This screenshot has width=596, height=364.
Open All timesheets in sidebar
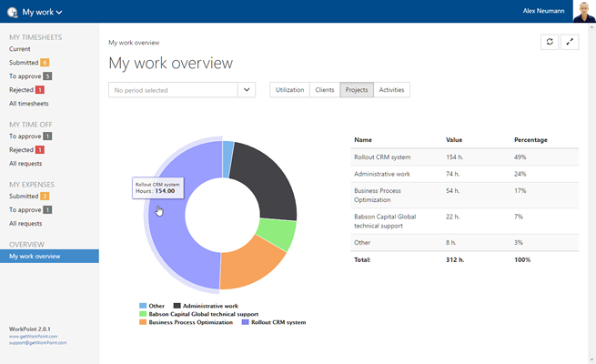click(x=31, y=104)
